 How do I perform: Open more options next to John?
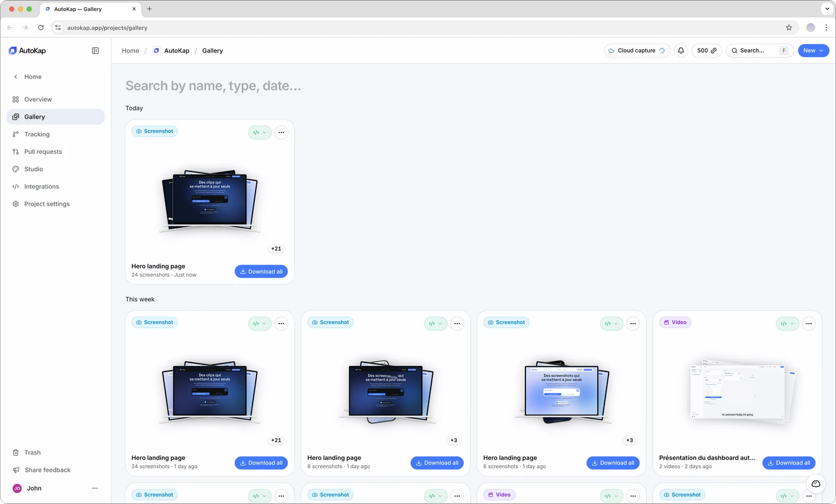click(94, 488)
